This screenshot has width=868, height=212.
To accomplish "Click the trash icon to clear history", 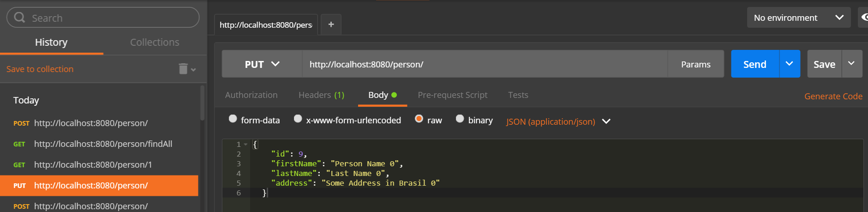I will (x=183, y=69).
